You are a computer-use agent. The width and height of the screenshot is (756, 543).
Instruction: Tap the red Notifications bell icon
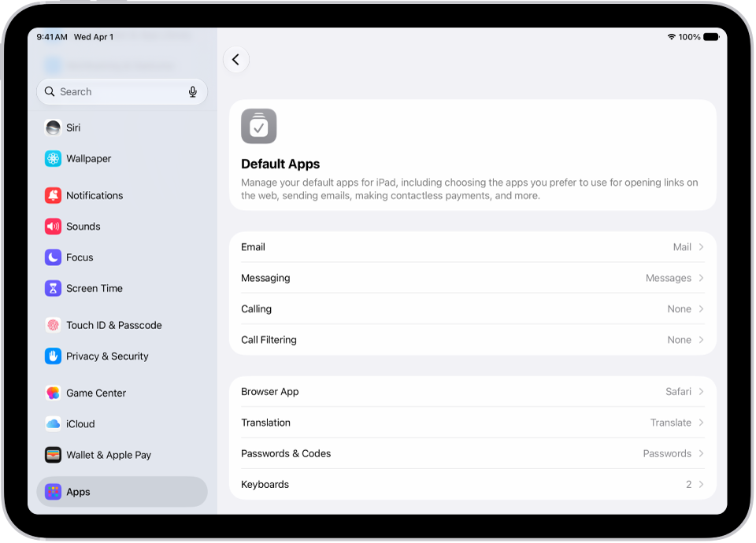(x=53, y=196)
